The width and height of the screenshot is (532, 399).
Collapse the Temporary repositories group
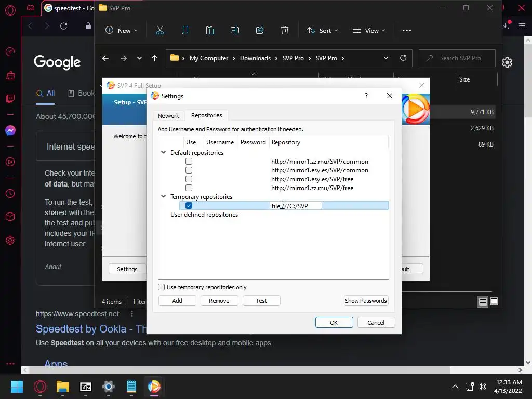coord(164,196)
